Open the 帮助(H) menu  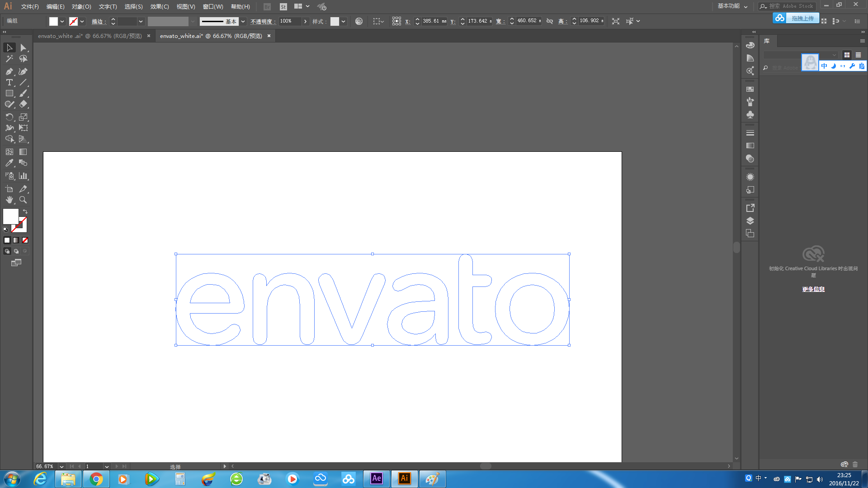pos(241,7)
